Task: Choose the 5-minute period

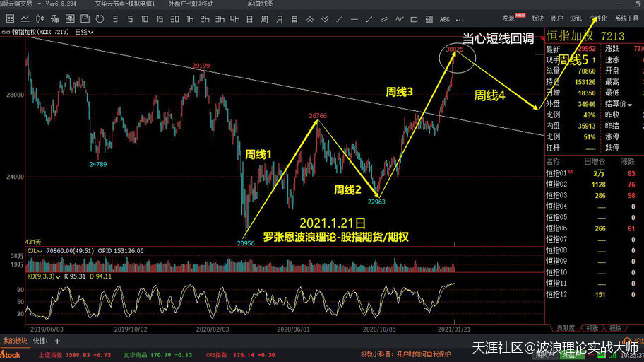Action: [x=130, y=19]
